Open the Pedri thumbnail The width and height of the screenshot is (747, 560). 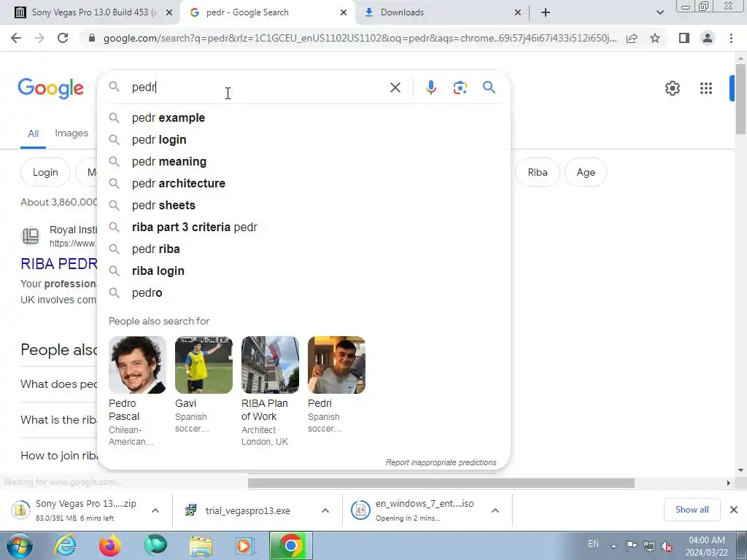tap(336, 365)
